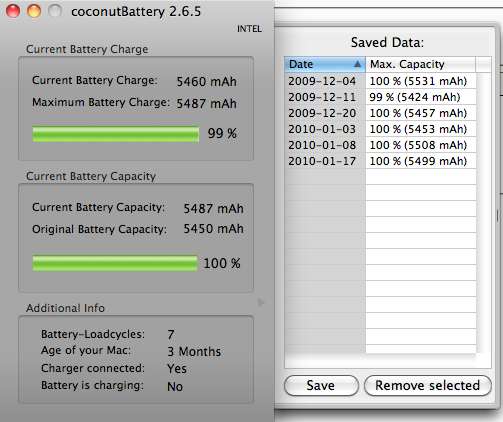
Task: Click the Battery is charging No value
Action: 175,387
